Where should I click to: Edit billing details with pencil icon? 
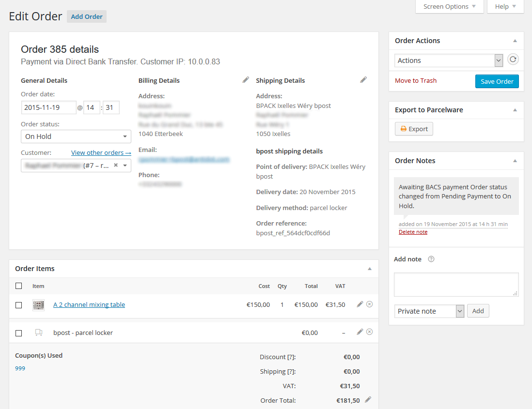coord(246,80)
